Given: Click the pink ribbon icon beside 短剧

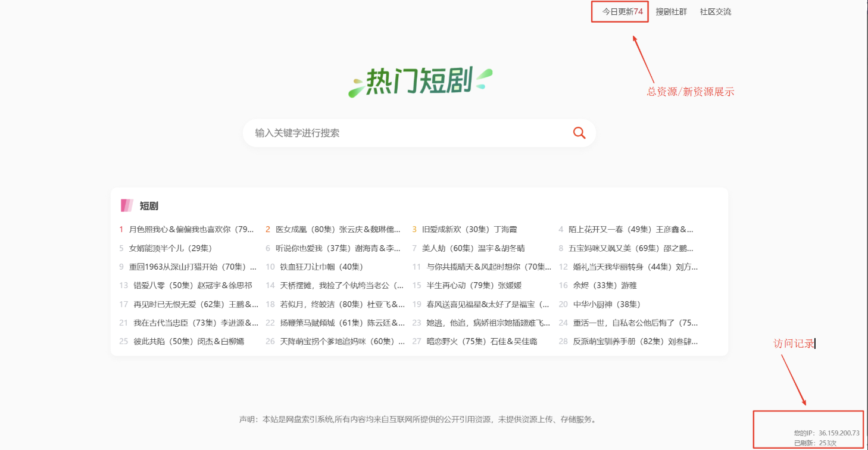Looking at the screenshot, I should point(127,205).
